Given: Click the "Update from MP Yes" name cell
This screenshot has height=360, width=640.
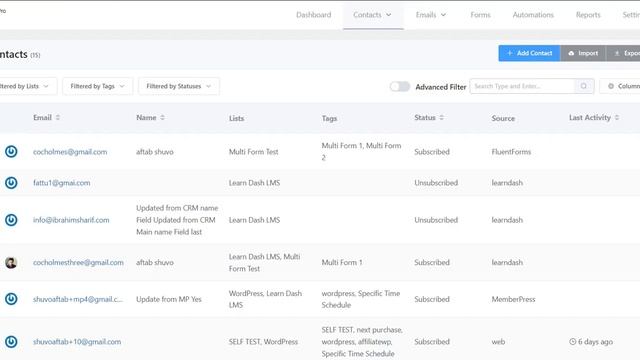Looking at the screenshot, I should point(169,299).
